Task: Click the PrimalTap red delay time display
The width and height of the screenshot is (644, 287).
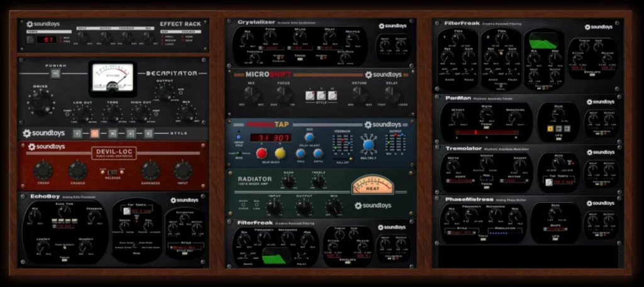Action: pyautogui.click(x=270, y=138)
